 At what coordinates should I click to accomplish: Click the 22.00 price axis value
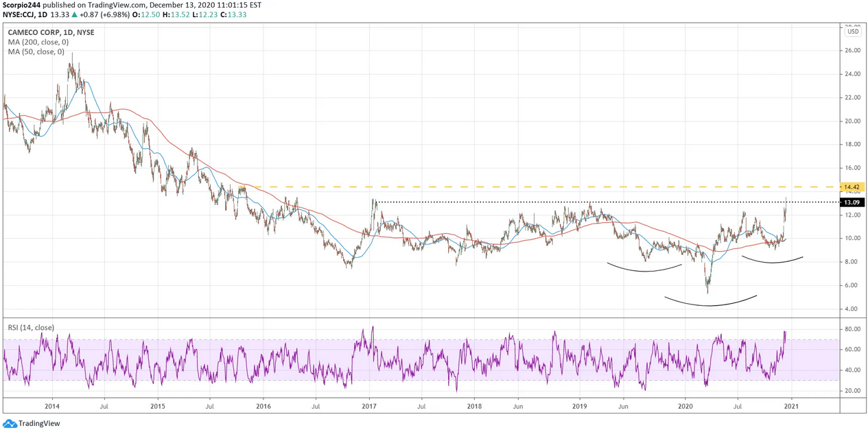pyautogui.click(x=853, y=97)
